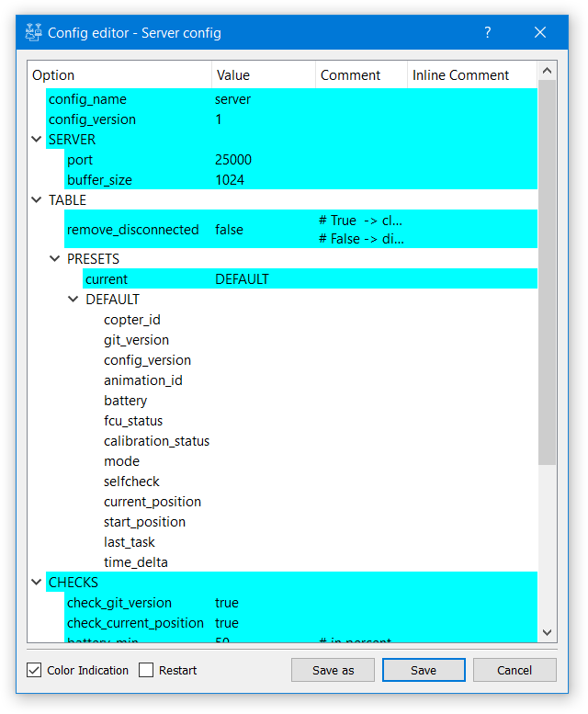Select the fcu_status item
Screen dimensions: 588x714
tap(133, 420)
